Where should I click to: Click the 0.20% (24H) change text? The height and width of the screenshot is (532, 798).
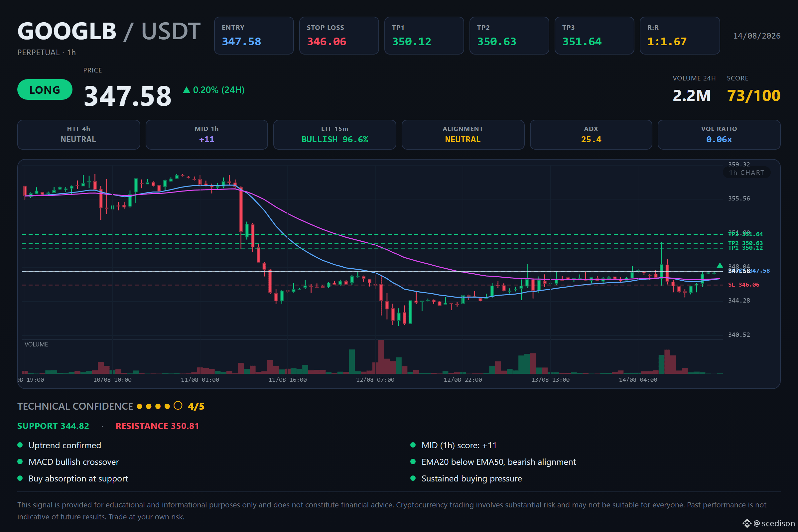(219, 90)
